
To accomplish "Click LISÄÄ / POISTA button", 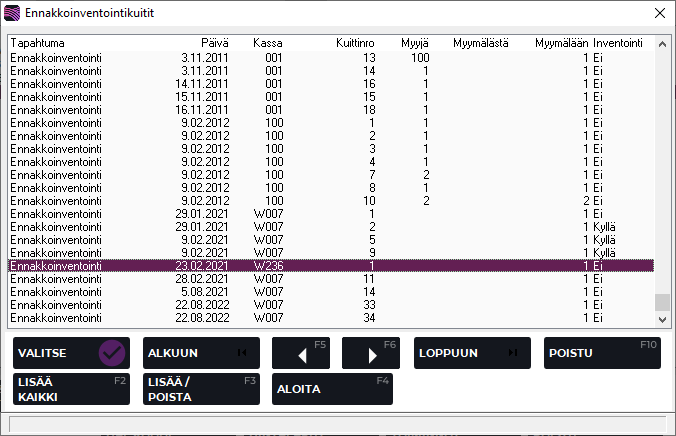I will [x=201, y=389].
